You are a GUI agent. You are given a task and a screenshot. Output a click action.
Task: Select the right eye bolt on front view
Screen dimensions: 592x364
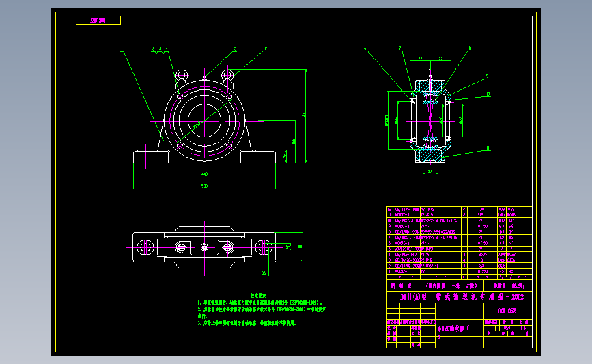[227, 75]
